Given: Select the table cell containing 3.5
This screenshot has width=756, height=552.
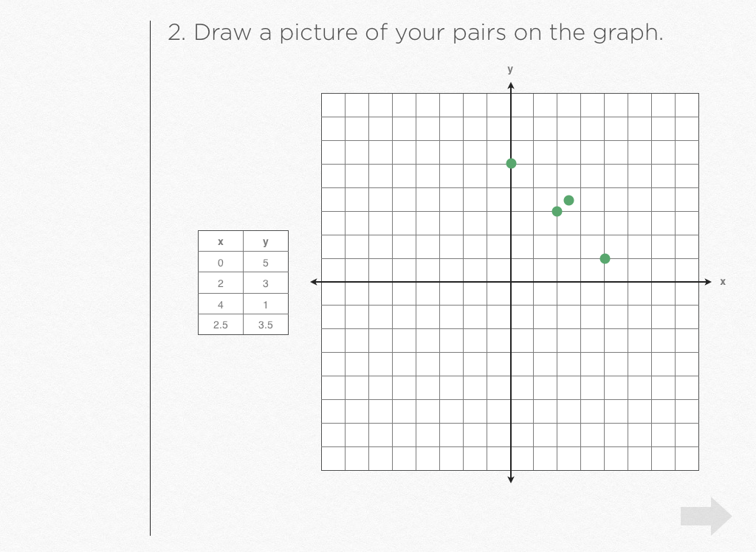Looking at the screenshot, I should [x=266, y=325].
